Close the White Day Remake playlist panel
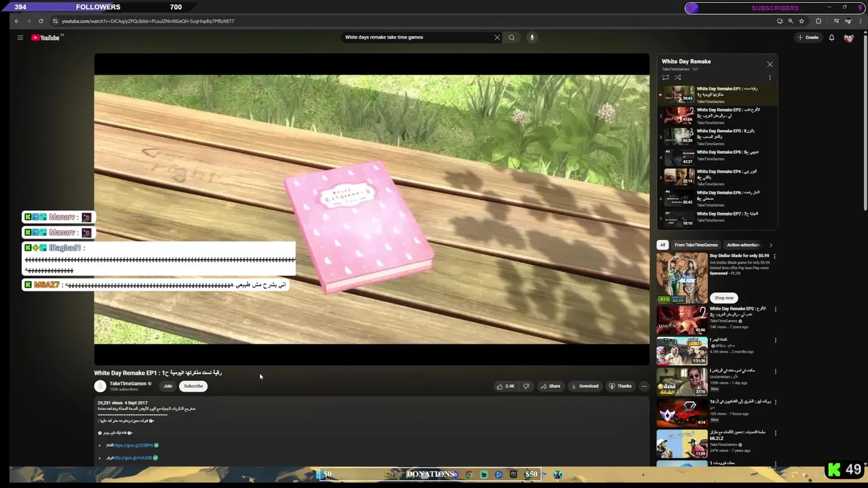Image resolution: width=868 pixels, height=488 pixels. pos(770,64)
